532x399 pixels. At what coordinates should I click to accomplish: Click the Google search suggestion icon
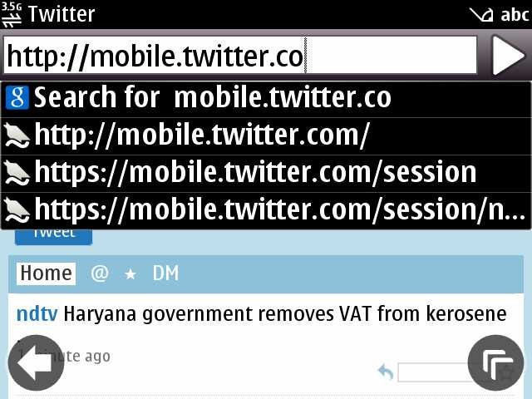[x=17, y=98]
